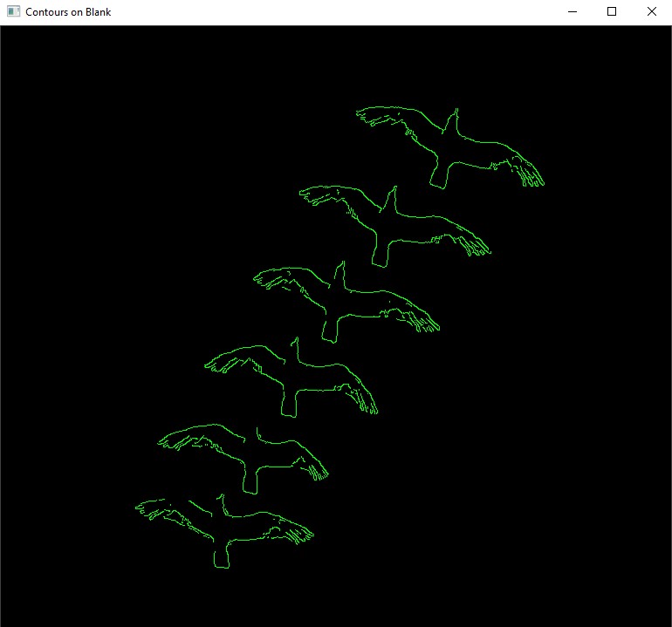The image size is (672, 627).
Task: Minimize the Contours on Blank window
Action: tap(573, 12)
